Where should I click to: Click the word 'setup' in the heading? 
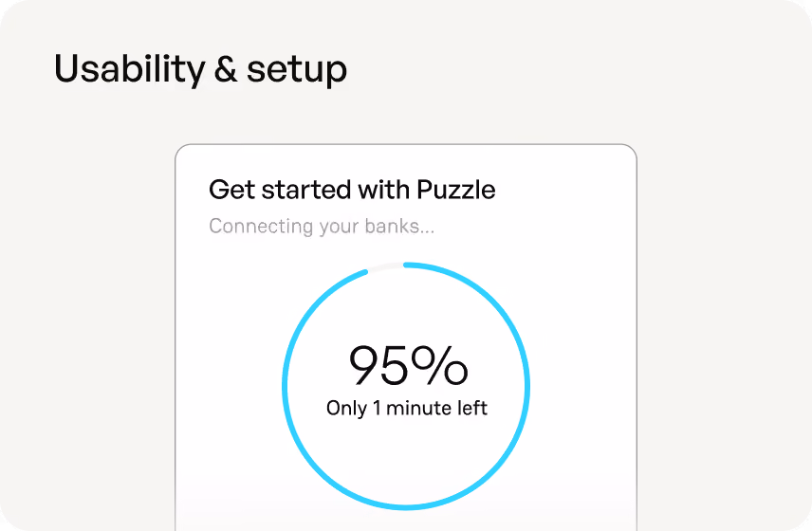click(x=297, y=71)
